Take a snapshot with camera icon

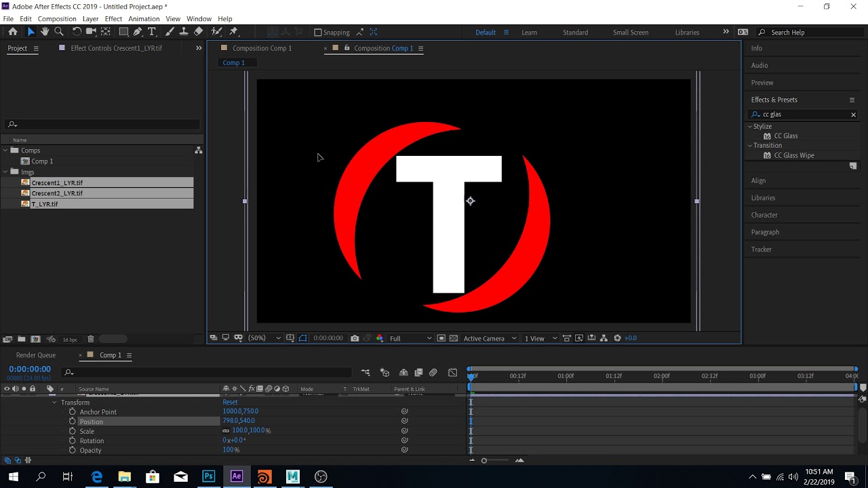355,338
